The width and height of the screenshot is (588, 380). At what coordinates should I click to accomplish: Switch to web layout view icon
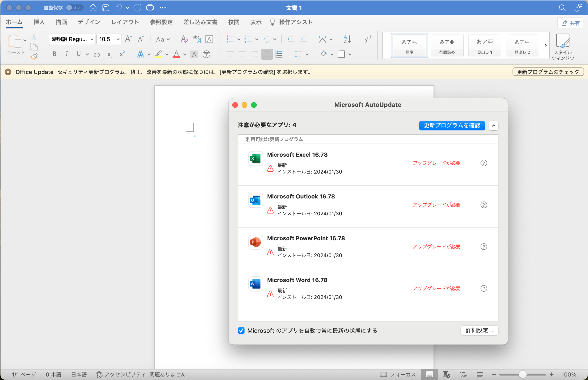[446, 374]
